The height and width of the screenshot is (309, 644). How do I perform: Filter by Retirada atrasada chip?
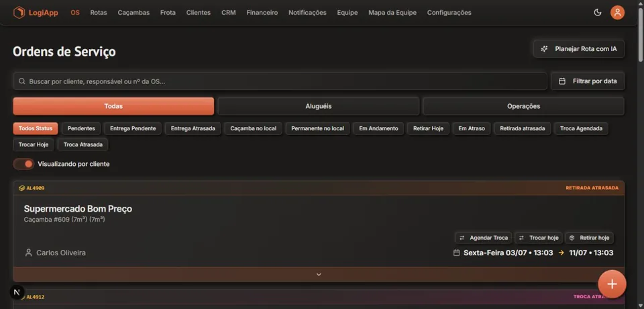pos(523,128)
